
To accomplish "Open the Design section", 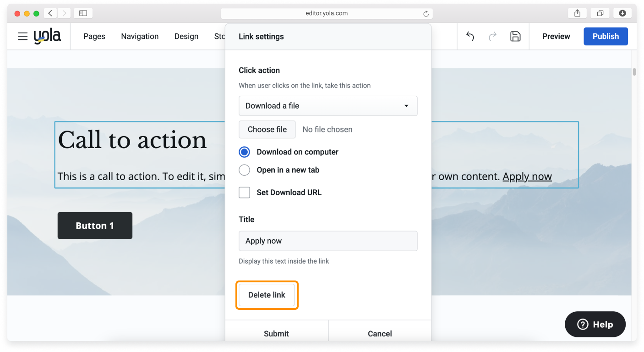I will point(186,36).
